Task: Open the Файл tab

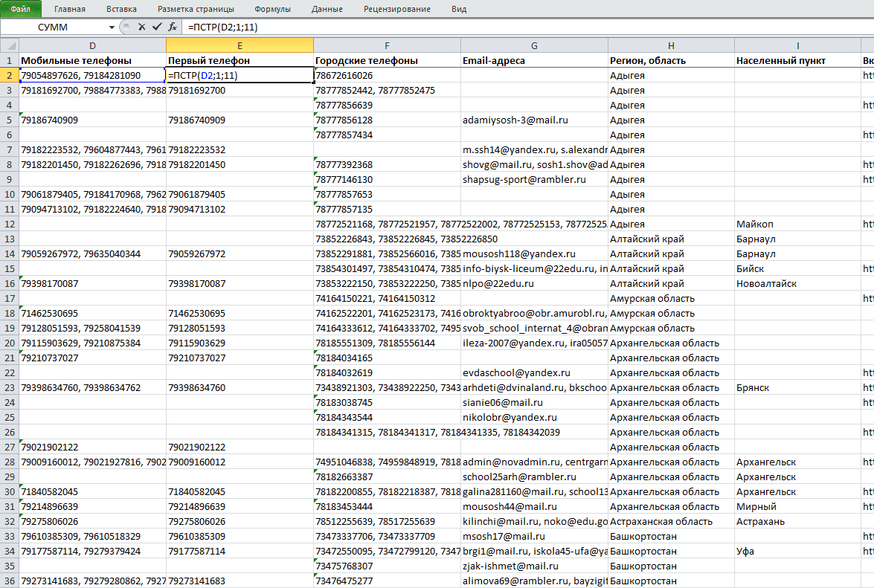Action: (21, 9)
